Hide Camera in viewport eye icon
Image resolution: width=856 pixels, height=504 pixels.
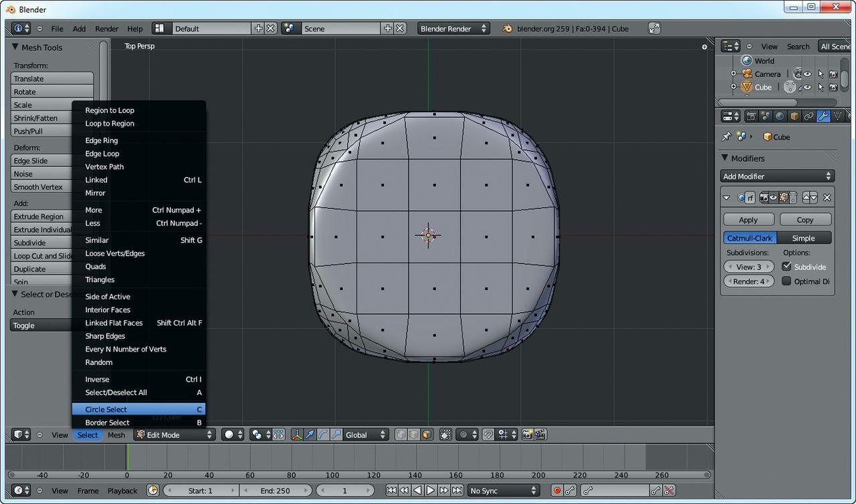(807, 74)
